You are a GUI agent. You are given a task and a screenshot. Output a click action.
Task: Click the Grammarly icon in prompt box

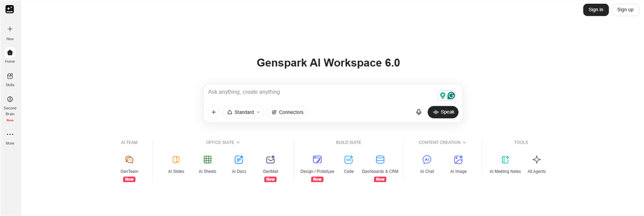point(451,95)
